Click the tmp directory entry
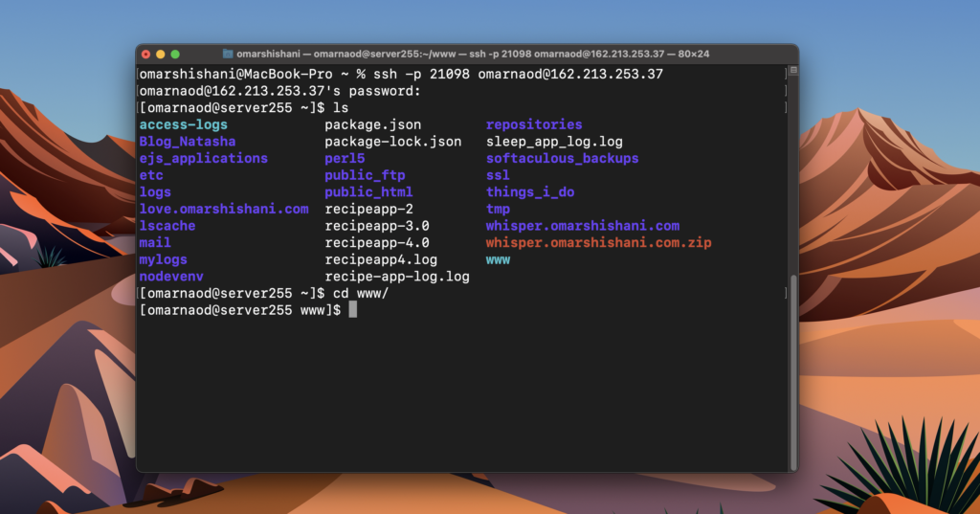This screenshot has width=980, height=514. coord(498,209)
